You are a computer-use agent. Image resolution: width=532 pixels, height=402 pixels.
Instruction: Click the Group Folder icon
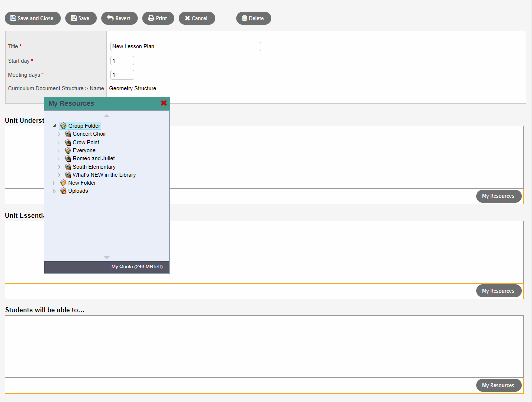coord(63,126)
